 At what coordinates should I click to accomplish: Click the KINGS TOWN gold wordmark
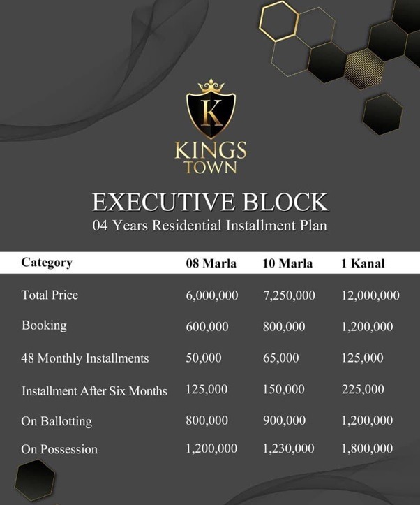point(211,158)
